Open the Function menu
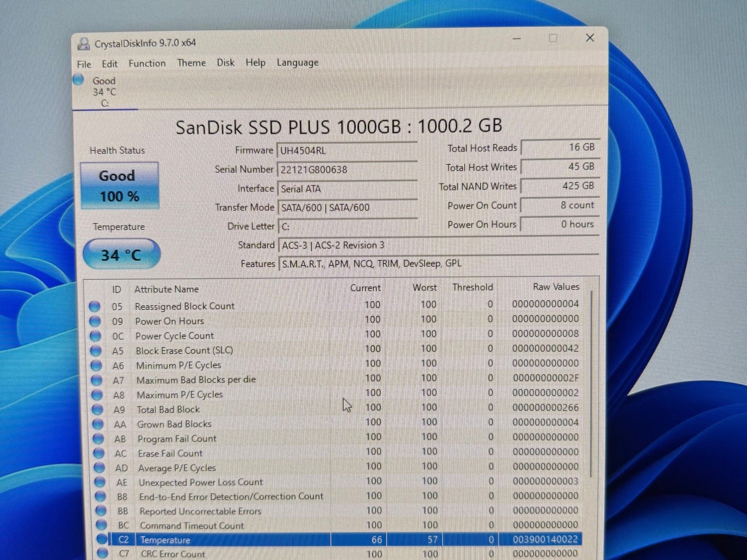747x560 pixels. point(147,63)
